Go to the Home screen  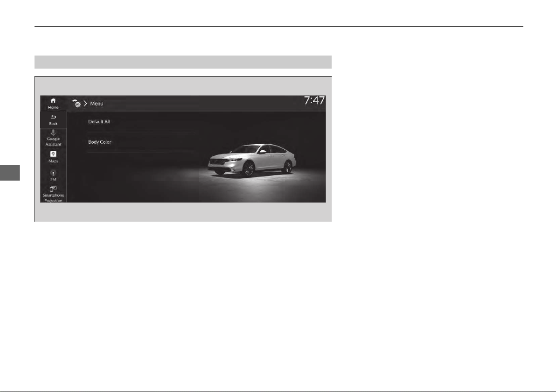coord(53,104)
